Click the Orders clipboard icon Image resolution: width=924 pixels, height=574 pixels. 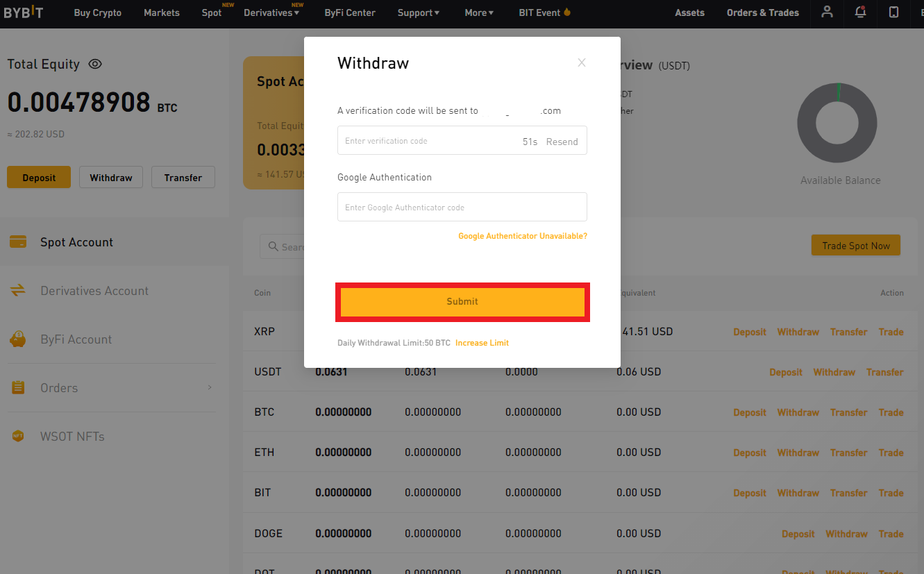[x=18, y=388]
